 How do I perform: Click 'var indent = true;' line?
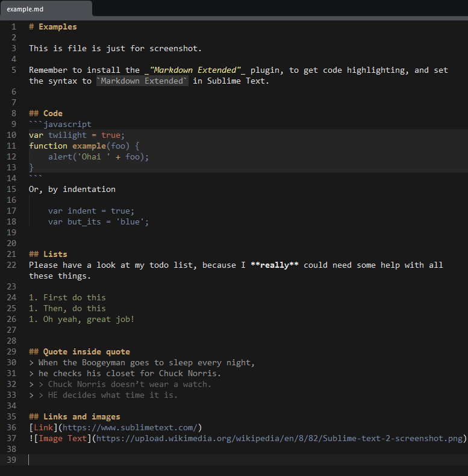coord(91,211)
